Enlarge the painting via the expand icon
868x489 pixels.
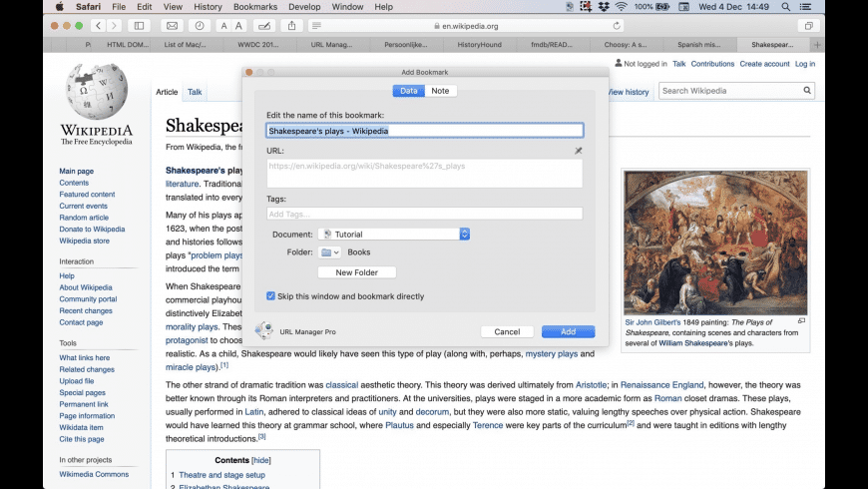pos(801,321)
